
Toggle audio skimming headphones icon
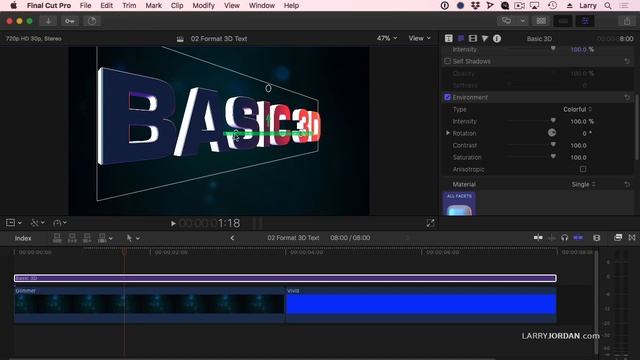coord(564,238)
